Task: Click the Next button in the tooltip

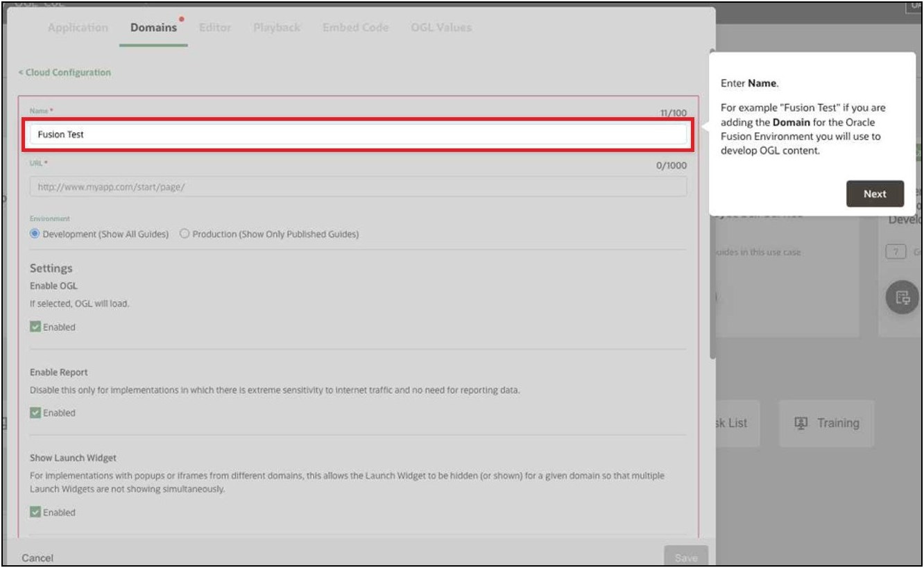Action: [x=875, y=194]
